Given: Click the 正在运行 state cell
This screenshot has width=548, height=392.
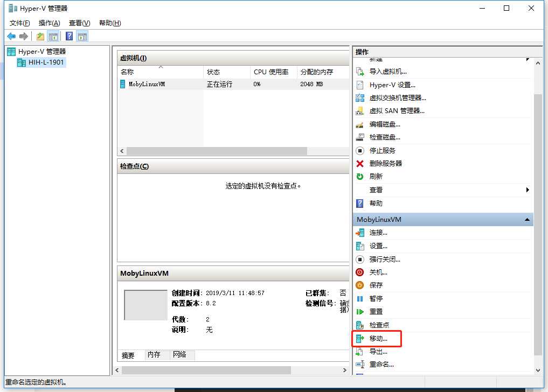Looking at the screenshot, I should tap(219, 84).
